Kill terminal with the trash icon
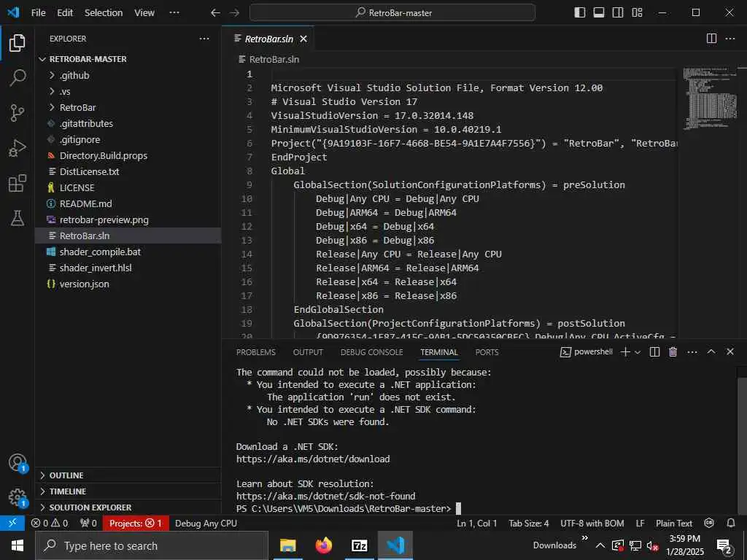Viewport: 747px width, 560px height. pos(673,352)
